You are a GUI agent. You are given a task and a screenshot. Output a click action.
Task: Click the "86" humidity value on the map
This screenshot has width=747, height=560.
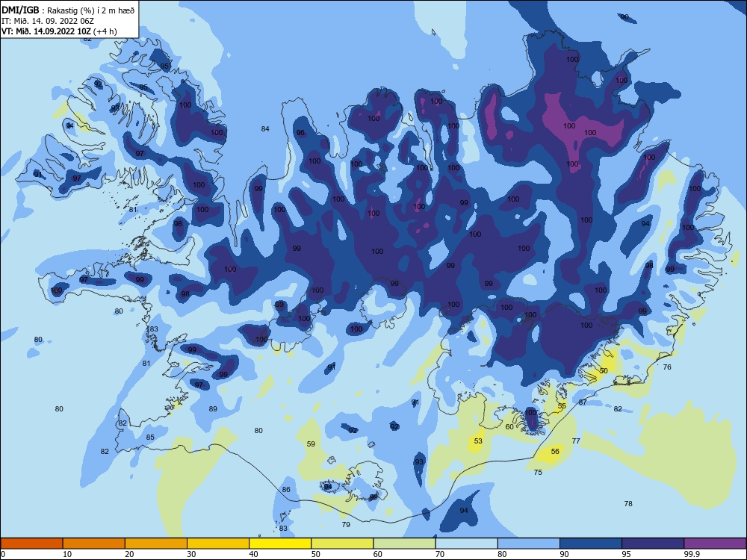click(x=286, y=490)
